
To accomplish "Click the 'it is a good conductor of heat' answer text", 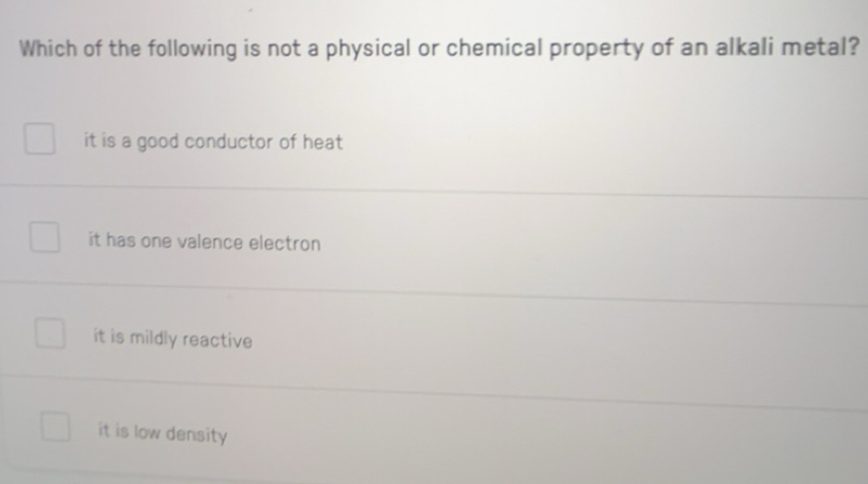I will (x=213, y=142).
